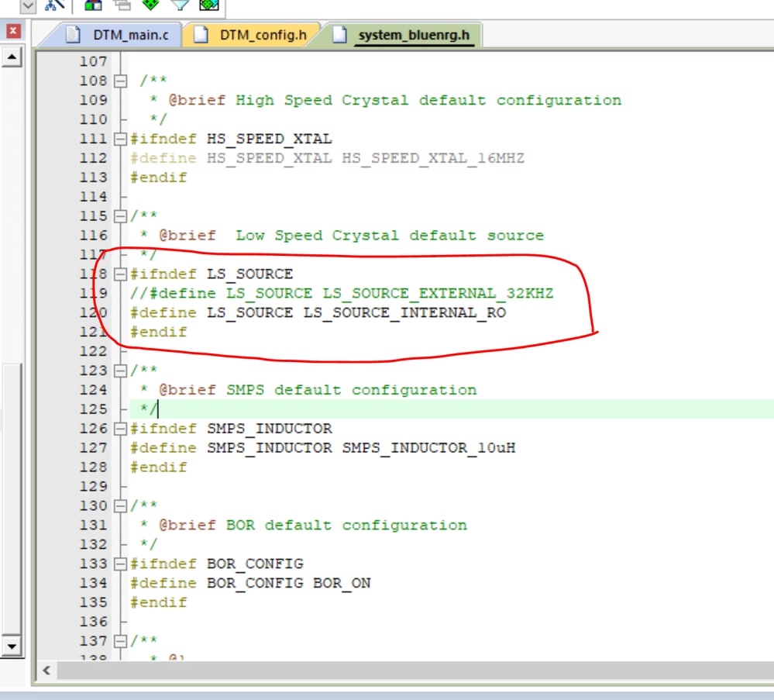Click the DTM_config.h tab file icon
This screenshot has height=700, width=774.
[201, 35]
